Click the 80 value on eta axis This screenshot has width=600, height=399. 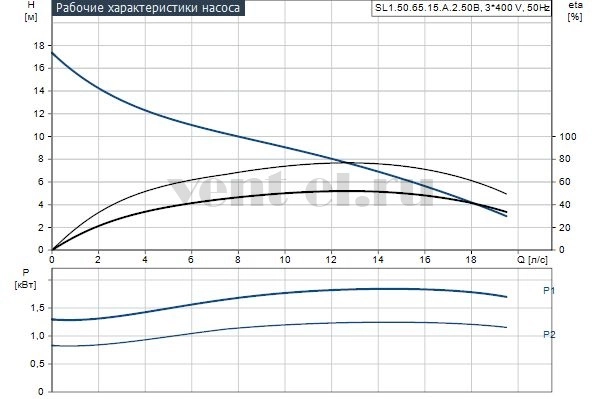pos(565,159)
